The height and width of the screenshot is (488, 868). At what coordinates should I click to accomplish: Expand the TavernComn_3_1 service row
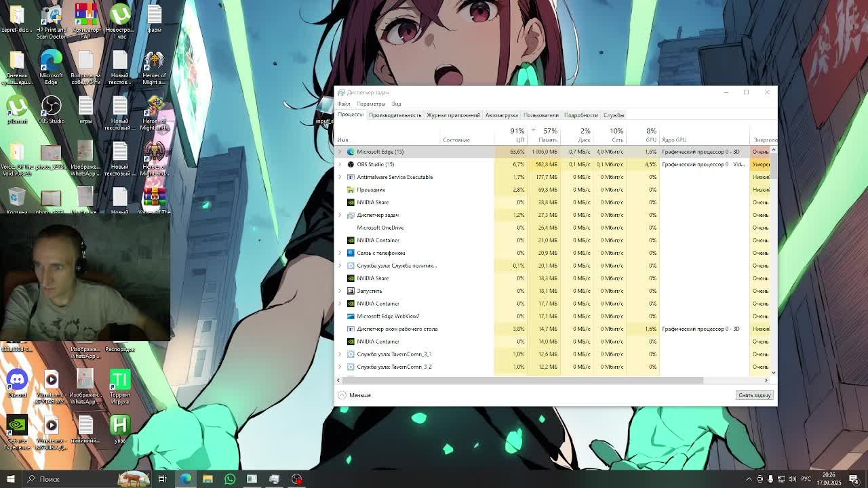pyautogui.click(x=340, y=354)
